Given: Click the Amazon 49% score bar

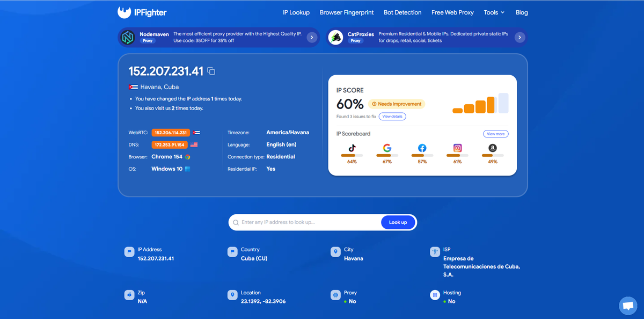Looking at the screenshot, I should [493, 156].
